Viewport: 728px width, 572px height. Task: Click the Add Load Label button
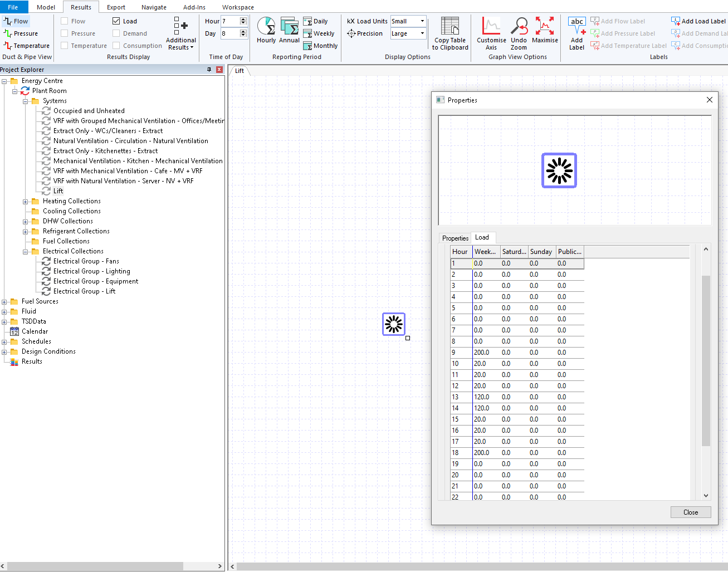pyautogui.click(x=698, y=21)
